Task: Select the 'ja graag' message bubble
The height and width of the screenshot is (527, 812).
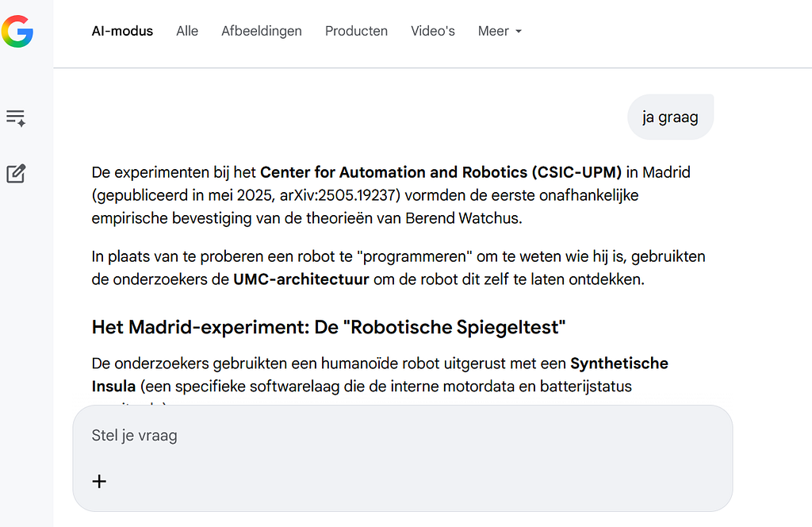Action: coord(671,117)
